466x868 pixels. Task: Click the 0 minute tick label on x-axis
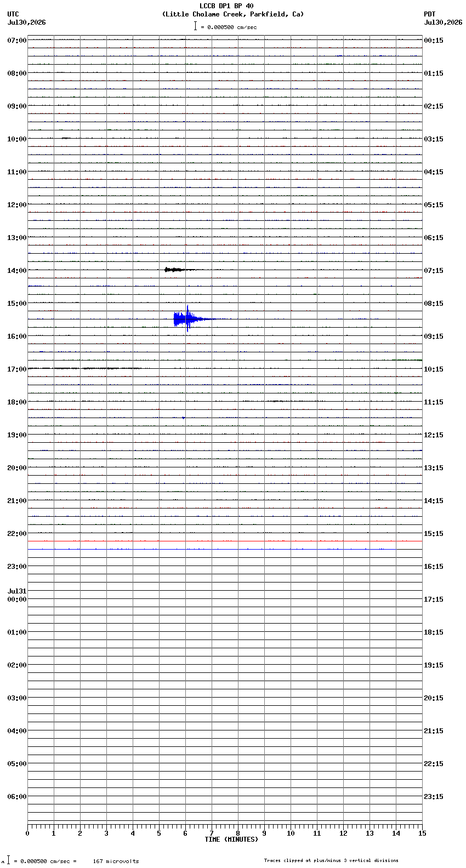click(x=27, y=833)
